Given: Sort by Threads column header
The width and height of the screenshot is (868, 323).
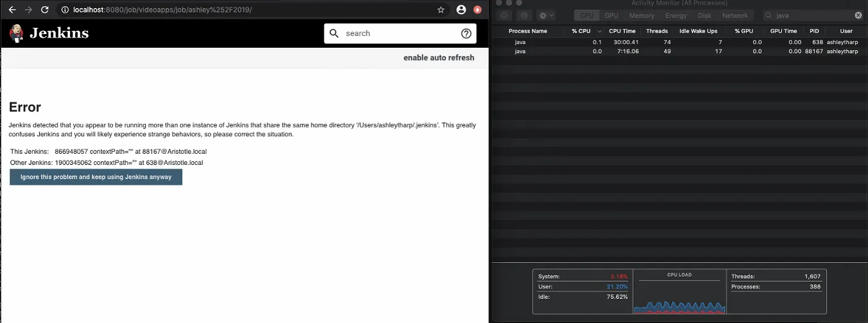Looking at the screenshot, I should pyautogui.click(x=657, y=31).
